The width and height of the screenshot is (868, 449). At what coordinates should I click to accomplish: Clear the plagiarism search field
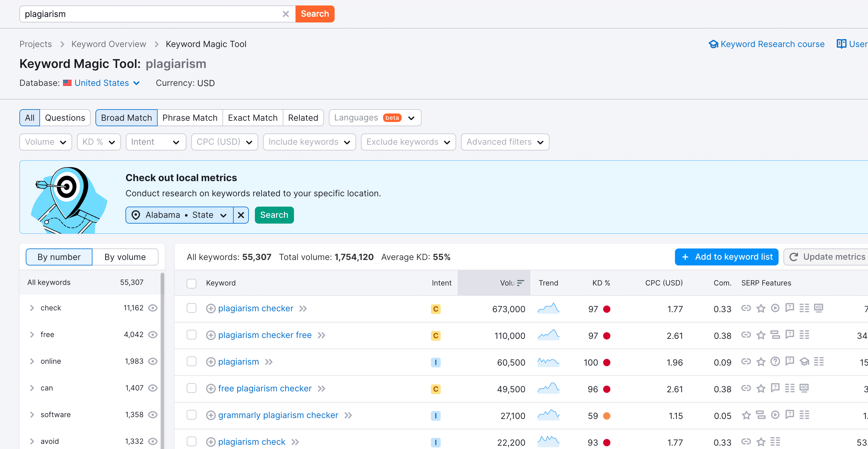[x=285, y=14]
